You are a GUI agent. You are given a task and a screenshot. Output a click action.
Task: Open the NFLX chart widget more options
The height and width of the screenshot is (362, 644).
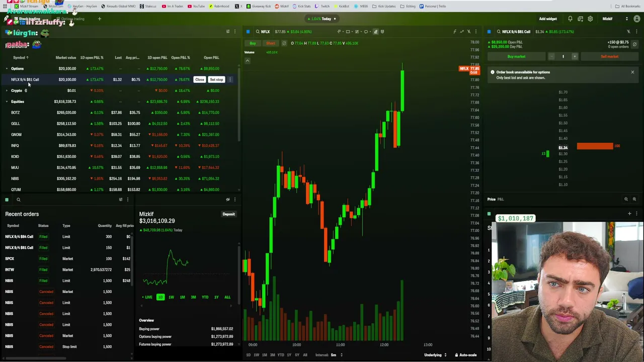[x=476, y=32]
